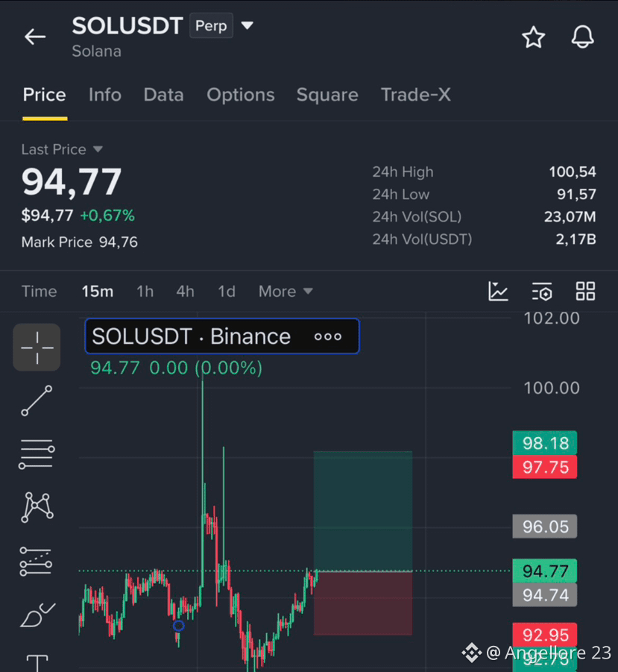
Task: Add SOLUSDT to favorites star
Action: (x=534, y=37)
